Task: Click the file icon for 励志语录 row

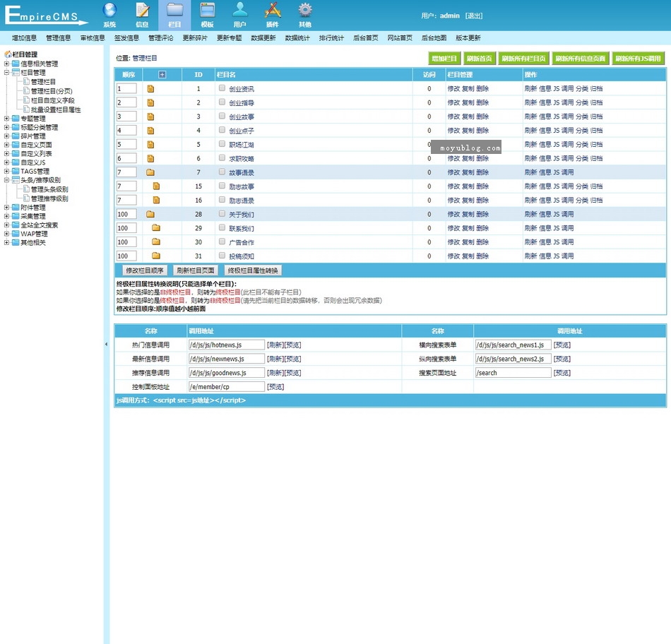Action: click(x=156, y=201)
